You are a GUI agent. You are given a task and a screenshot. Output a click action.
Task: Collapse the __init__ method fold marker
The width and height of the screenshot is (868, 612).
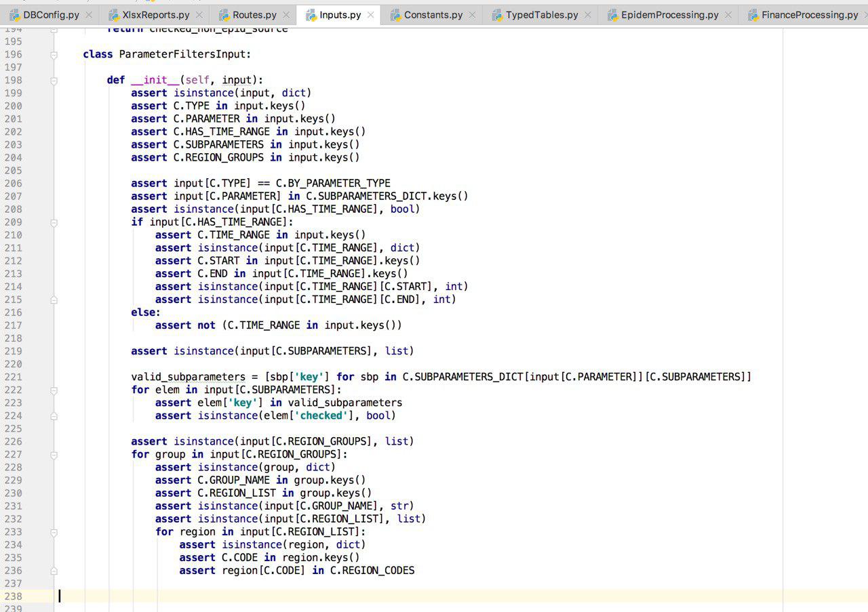(x=54, y=80)
